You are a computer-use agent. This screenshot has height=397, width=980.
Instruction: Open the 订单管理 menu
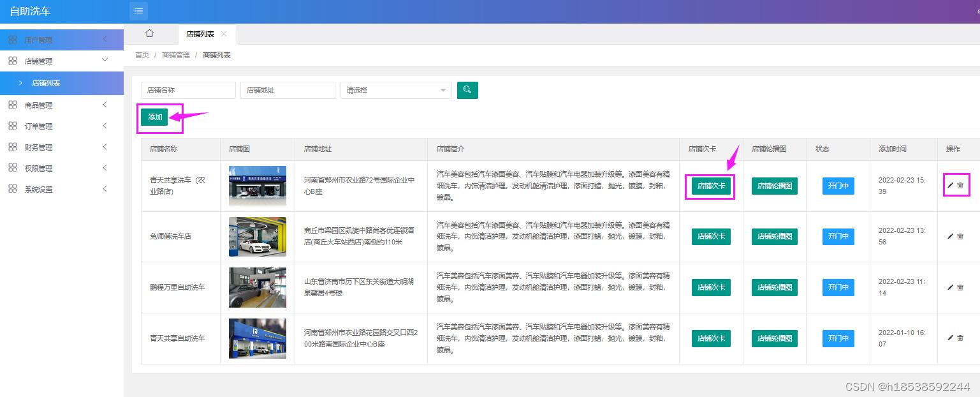click(62, 126)
